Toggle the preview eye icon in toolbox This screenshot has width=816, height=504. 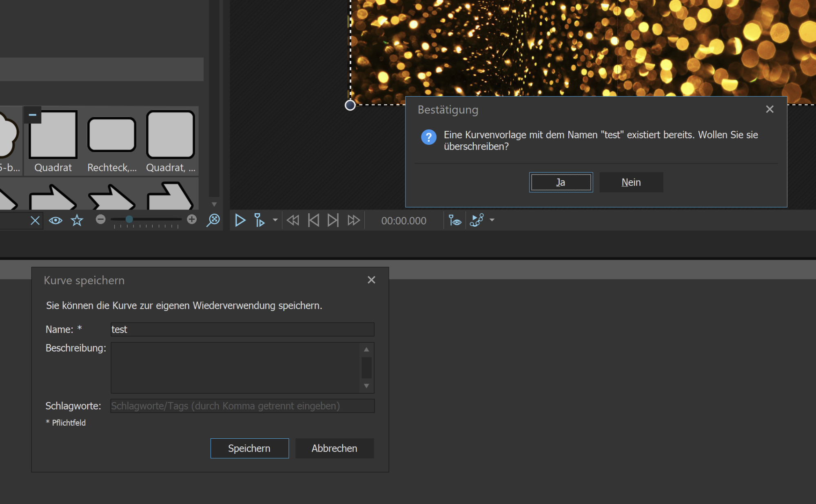(55, 221)
